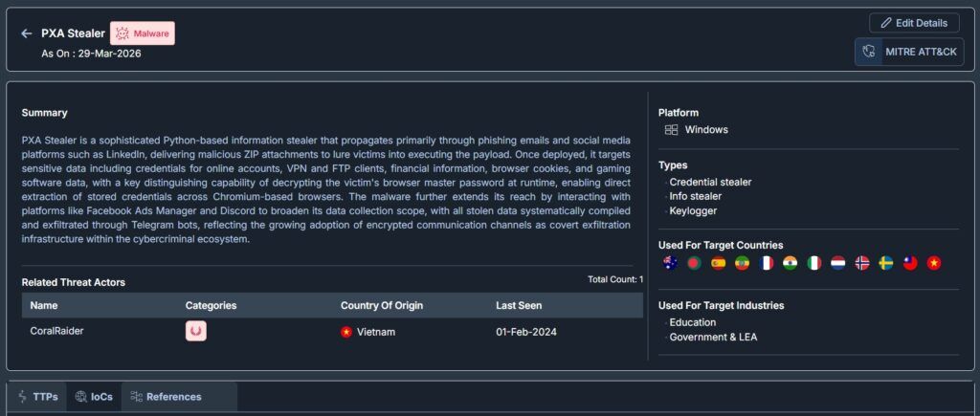Click the 01-Feb-2024 last seen date
This screenshot has height=416, width=980.
click(526, 332)
